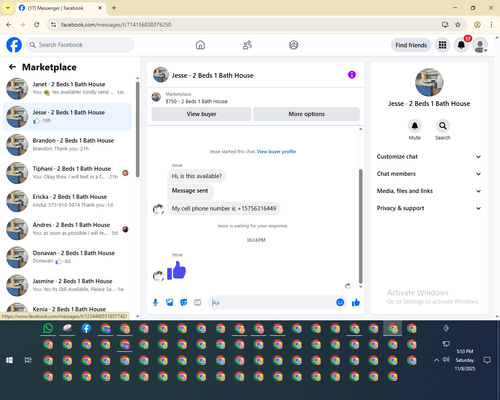Click the large Jesse listing photo in right panel
Viewport: 500px width, 400px height.
(429, 82)
